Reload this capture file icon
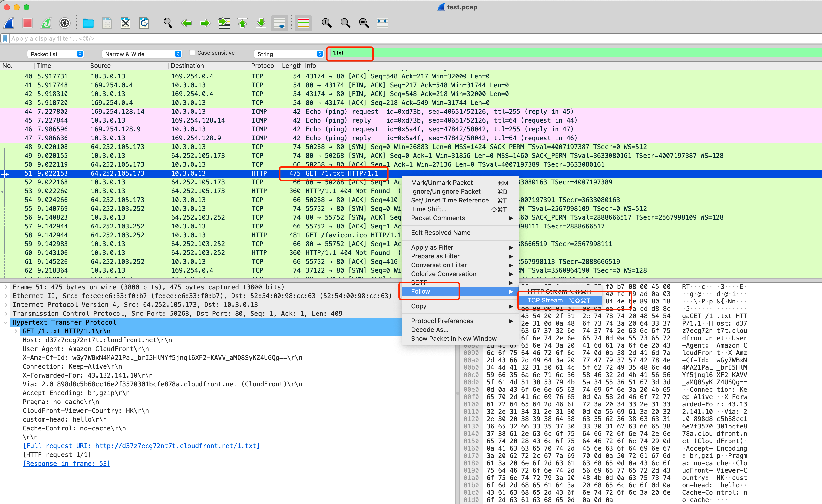Viewport: 822px width, 504px height. 144,23
